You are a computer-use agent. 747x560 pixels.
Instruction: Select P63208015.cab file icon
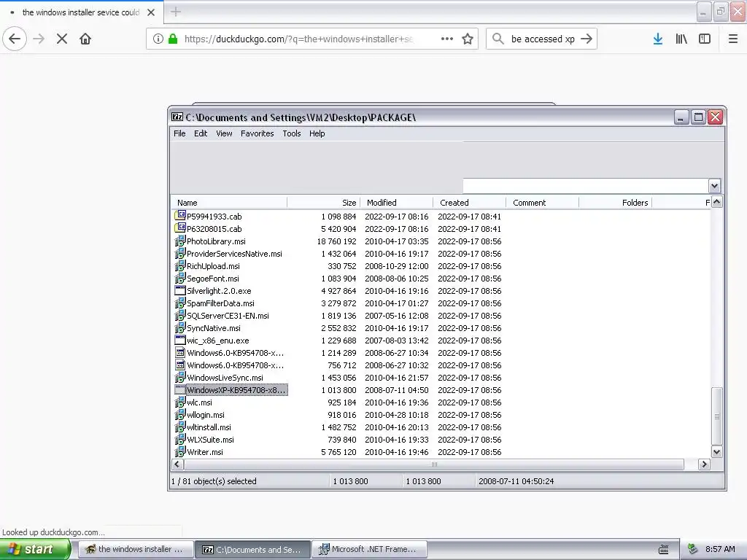click(180, 228)
